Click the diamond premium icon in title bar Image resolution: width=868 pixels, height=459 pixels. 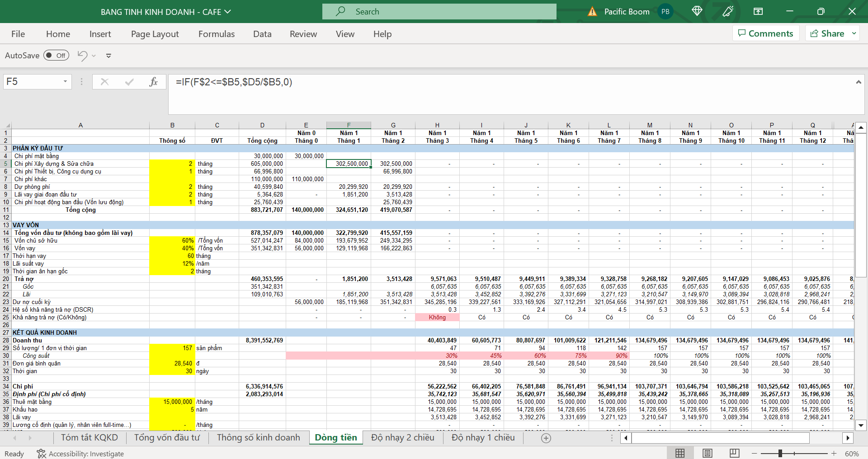[x=697, y=11]
